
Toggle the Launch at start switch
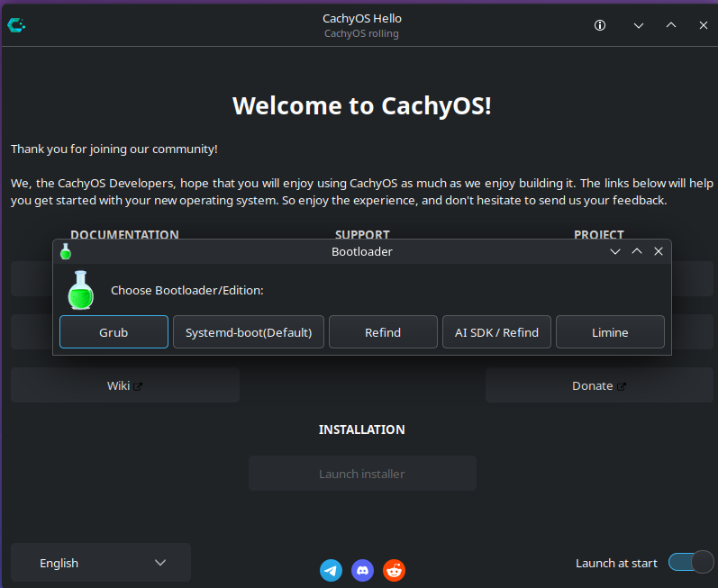[690, 563]
